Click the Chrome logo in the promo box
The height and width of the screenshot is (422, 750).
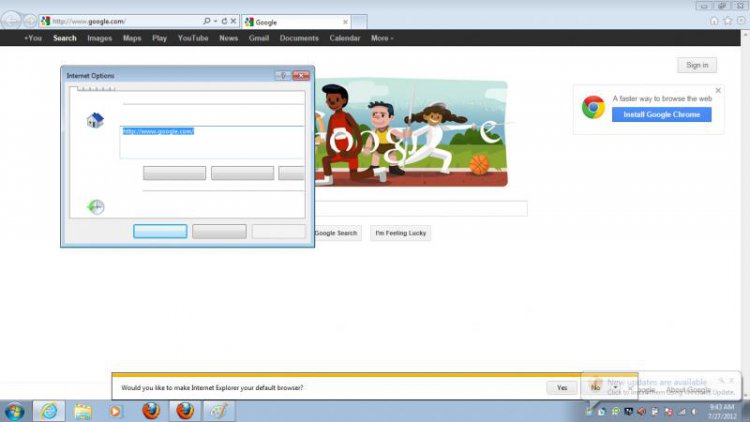(x=593, y=107)
